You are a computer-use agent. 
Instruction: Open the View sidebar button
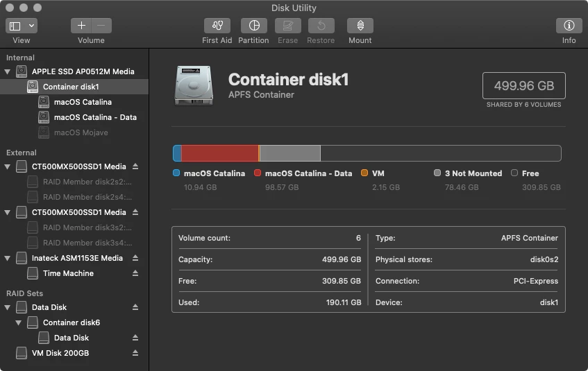15,26
